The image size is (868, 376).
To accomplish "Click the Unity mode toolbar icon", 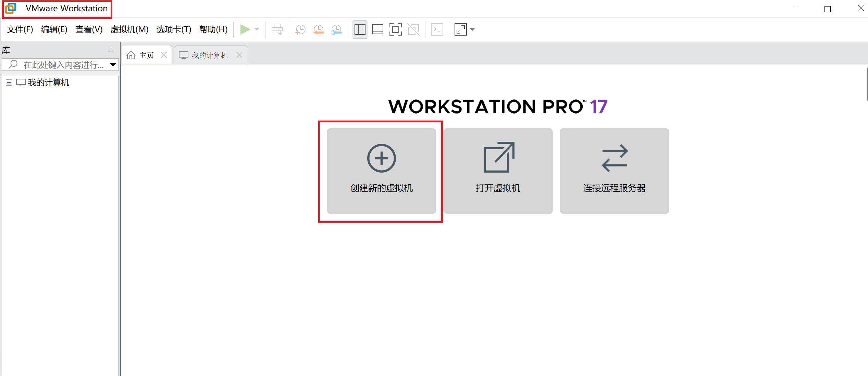I will point(413,29).
